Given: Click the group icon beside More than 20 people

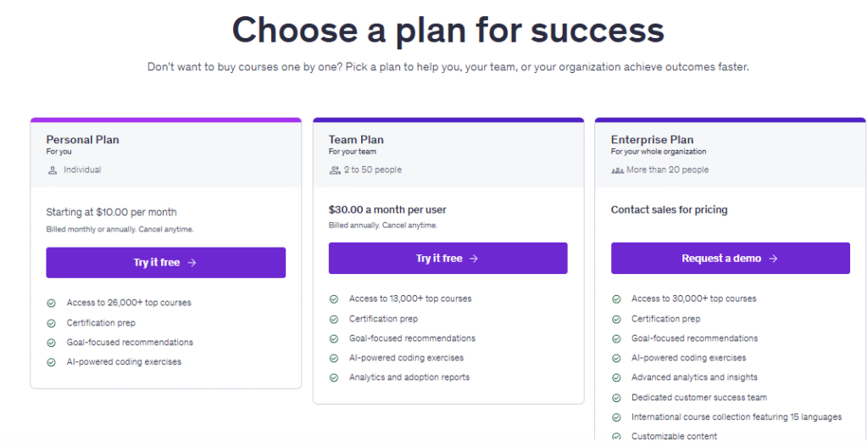Looking at the screenshot, I should point(617,170).
